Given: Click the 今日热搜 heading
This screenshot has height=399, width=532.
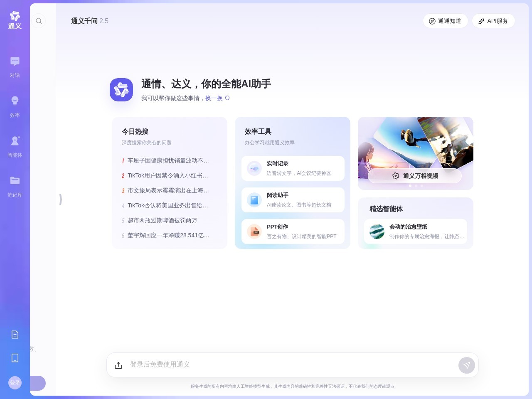Looking at the screenshot, I should click(x=135, y=131).
